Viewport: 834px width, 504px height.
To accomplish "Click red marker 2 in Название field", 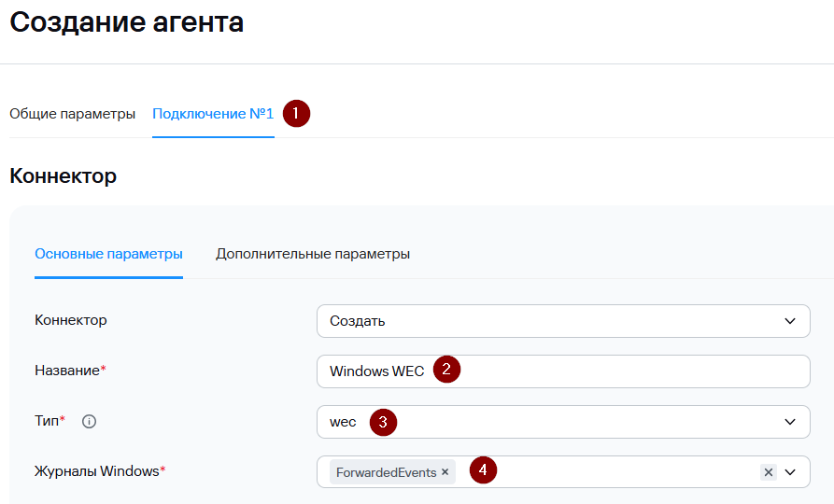I will tap(446, 371).
